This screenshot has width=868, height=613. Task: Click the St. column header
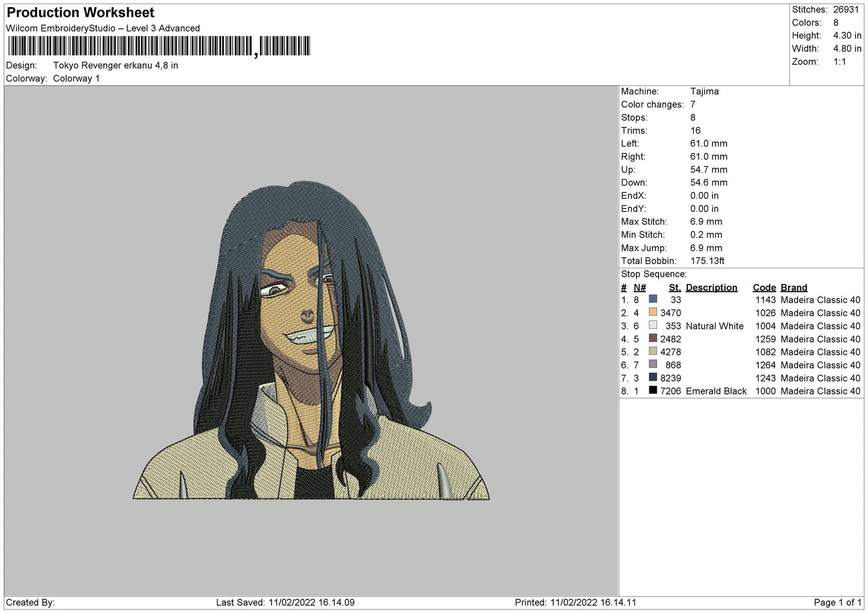[675, 288]
